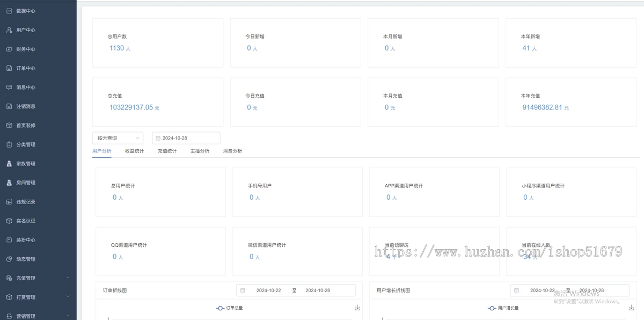Screen dimensions: 644x320
Task: Click the 装扮中心 sidebar icon
Action: pos(9,240)
